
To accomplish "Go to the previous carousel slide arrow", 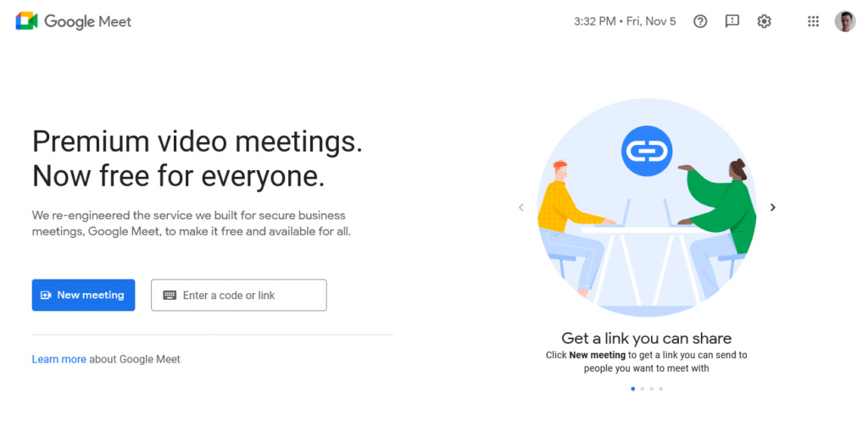I will 521,207.
